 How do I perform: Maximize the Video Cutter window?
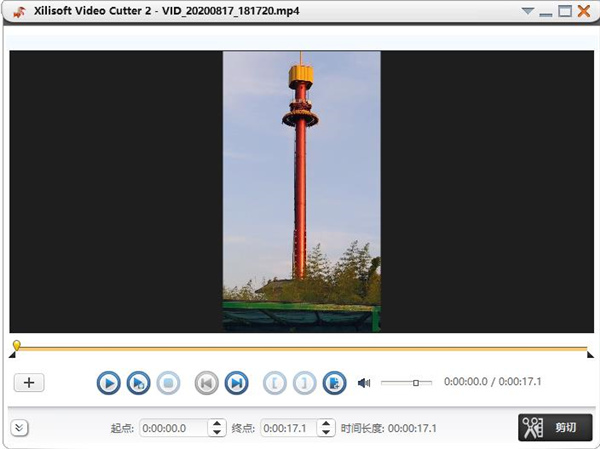565,11
